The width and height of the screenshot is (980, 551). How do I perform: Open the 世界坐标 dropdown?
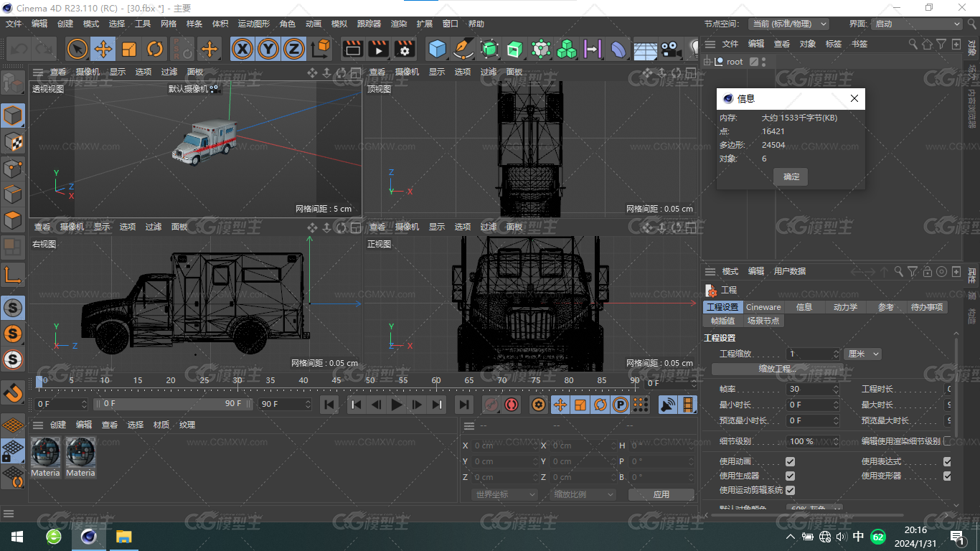click(x=505, y=494)
